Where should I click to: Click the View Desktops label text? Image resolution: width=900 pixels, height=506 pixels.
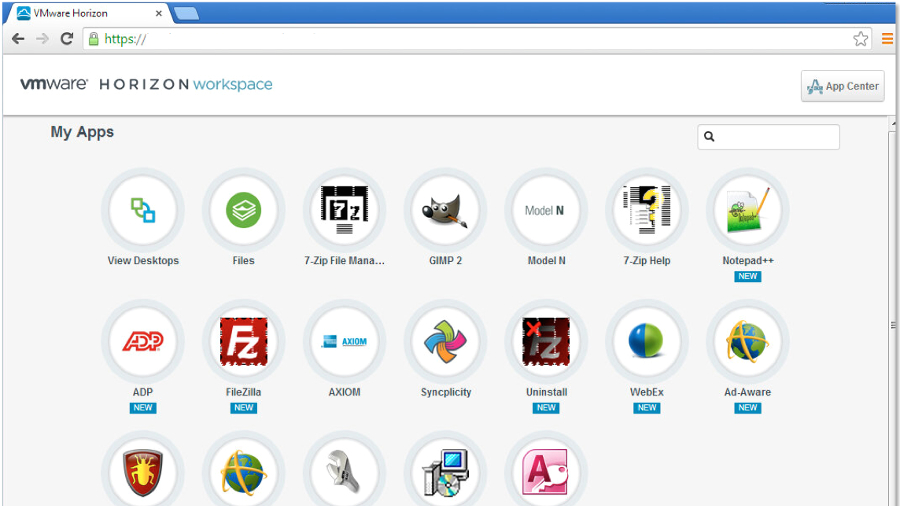pyautogui.click(x=143, y=260)
